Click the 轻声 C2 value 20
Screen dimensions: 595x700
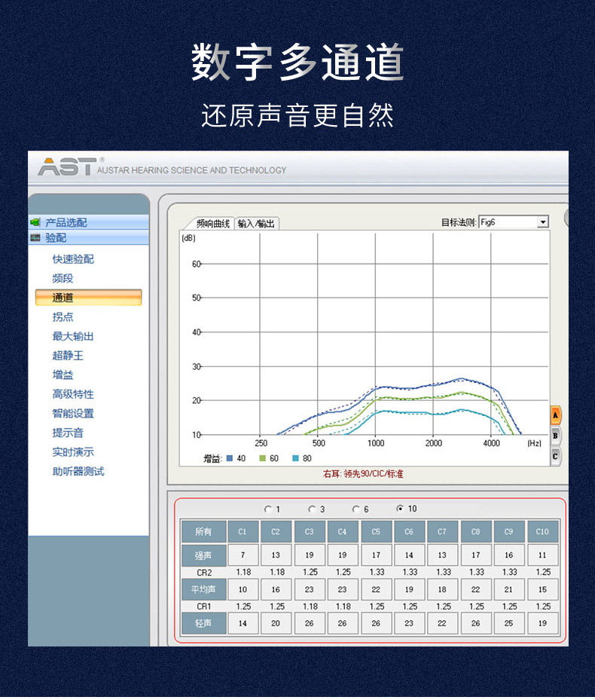[276, 623]
